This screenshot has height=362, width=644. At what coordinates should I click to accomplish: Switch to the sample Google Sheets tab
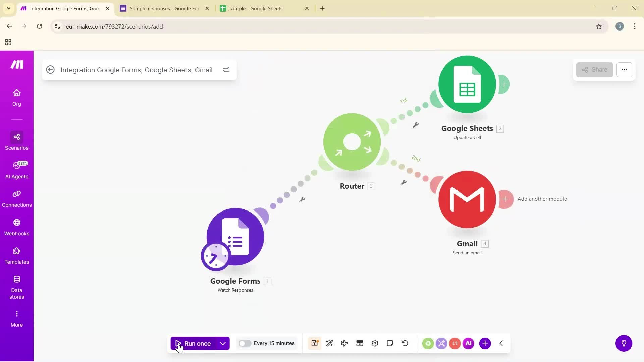[x=262, y=8]
